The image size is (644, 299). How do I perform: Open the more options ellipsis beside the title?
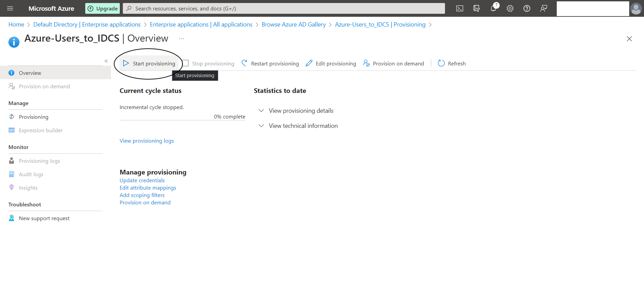click(182, 39)
